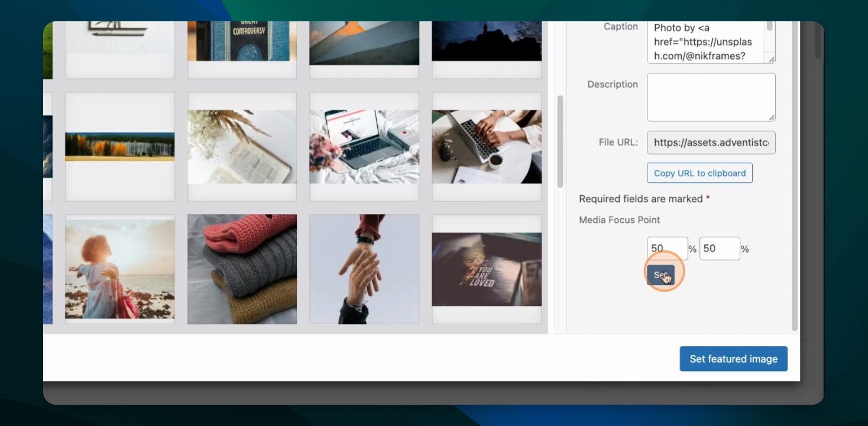The image size is (868, 426).
Task: Choose the open Bible with dried flowers image
Action: coord(242,147)
